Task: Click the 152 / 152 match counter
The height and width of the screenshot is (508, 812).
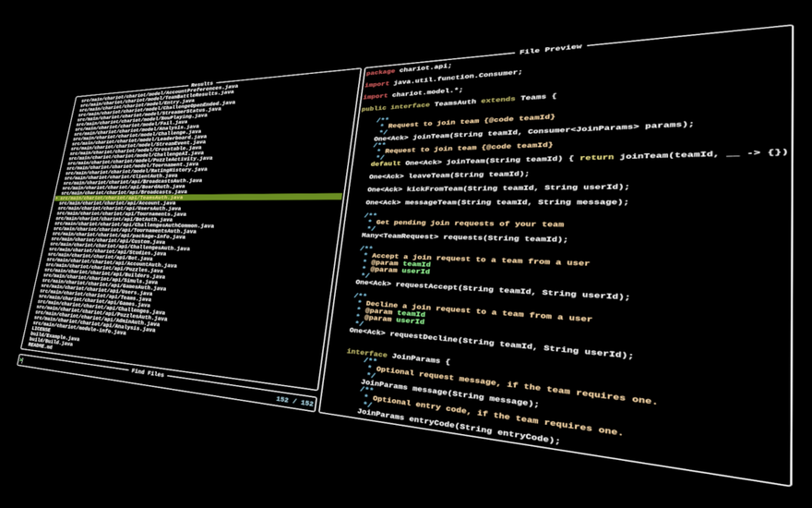Action: [294, 403]
